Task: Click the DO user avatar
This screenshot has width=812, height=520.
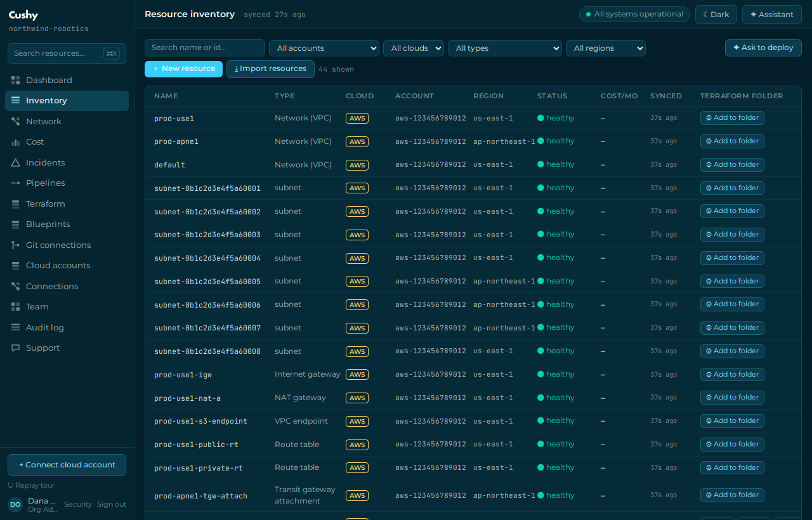Action: (15, 505)
